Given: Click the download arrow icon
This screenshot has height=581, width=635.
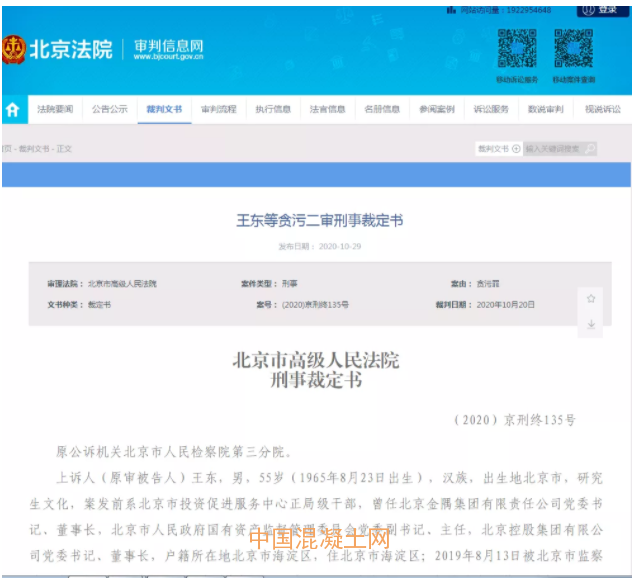Looking at the screenshot, I should click(591, 324).
